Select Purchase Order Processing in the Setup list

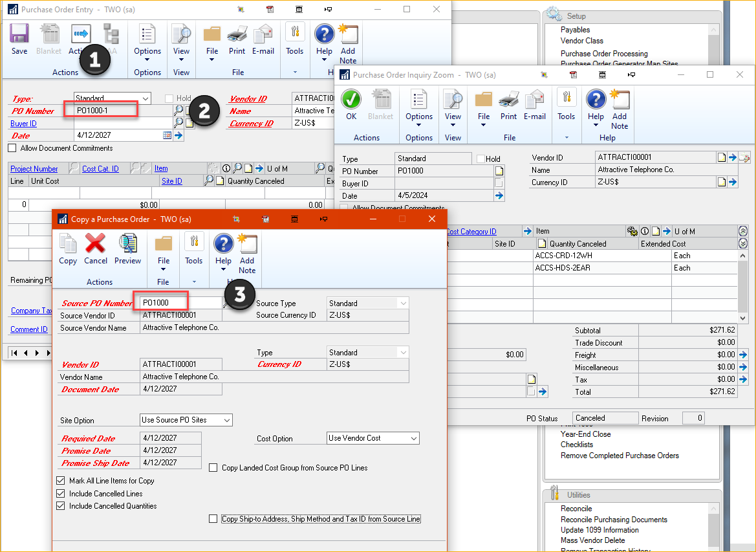point(604,54)
